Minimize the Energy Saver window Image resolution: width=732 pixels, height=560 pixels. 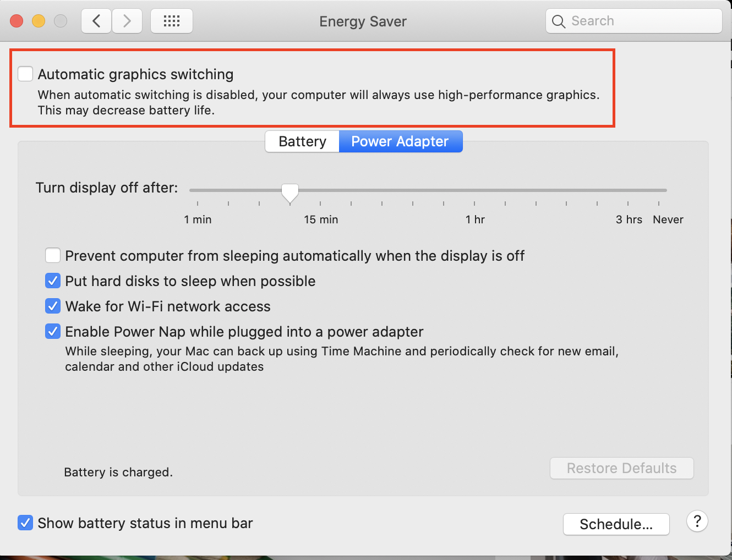coord(39,21)
